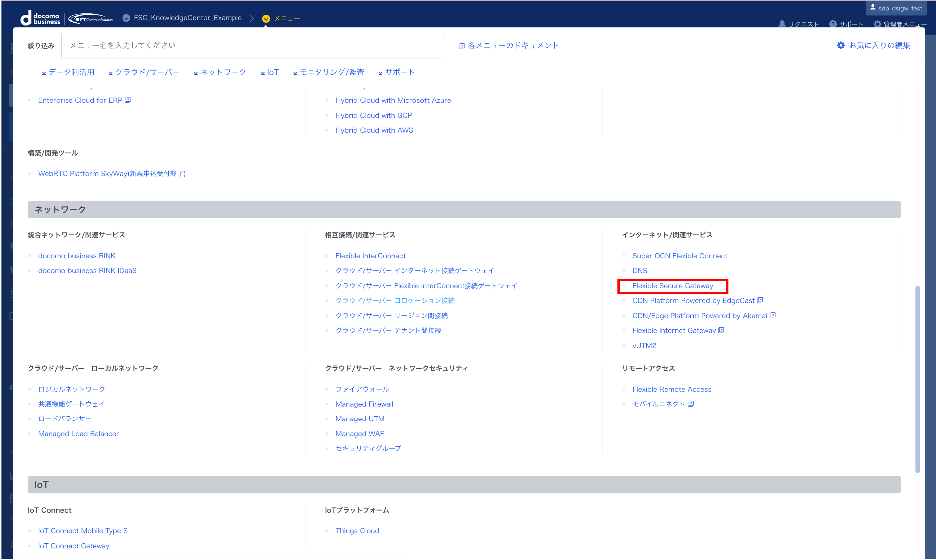Screen dimensions: 936x560
Task: Open Flexible Secure Gateway
Action: [x=672, y=286]
